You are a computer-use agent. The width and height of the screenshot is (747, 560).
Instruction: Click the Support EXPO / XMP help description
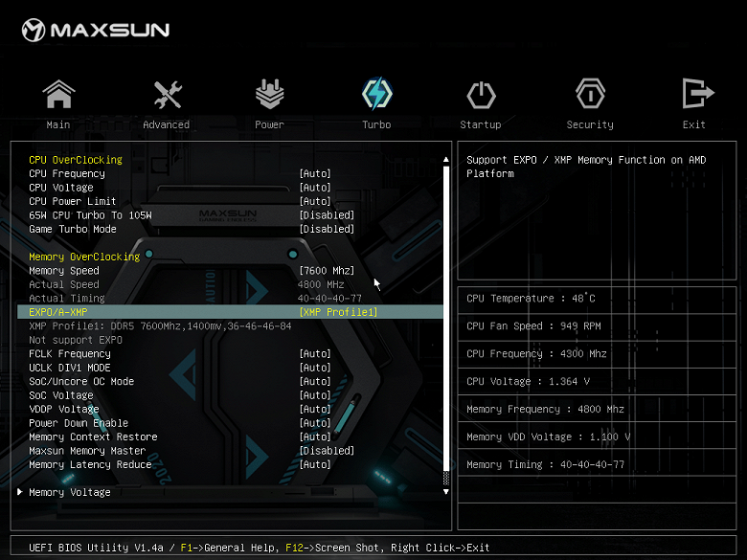[x=586, y=167]
